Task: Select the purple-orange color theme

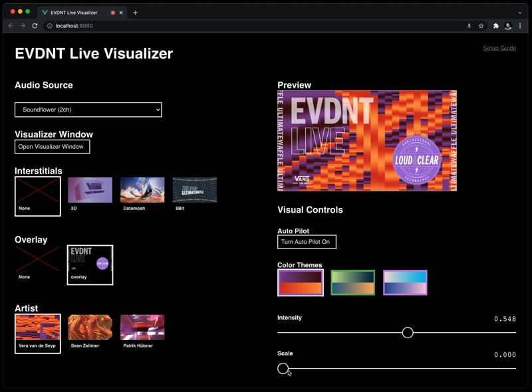Action: (301, 282)
